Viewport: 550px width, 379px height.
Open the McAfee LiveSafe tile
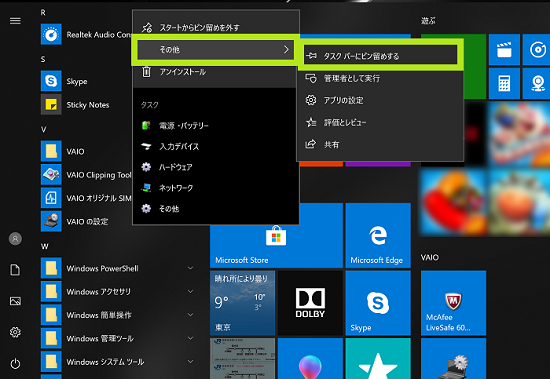(453, 303)
